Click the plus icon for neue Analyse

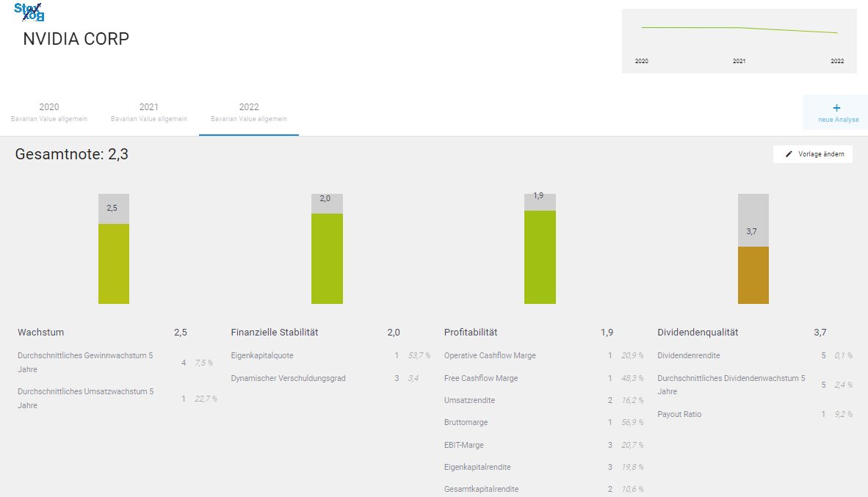click(x=836, y=108)
